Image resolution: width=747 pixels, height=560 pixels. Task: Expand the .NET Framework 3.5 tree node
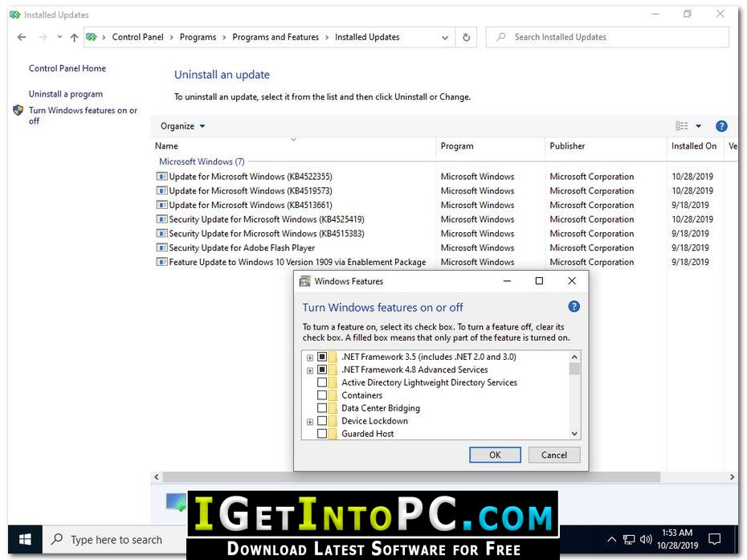(x=310, y=358)
